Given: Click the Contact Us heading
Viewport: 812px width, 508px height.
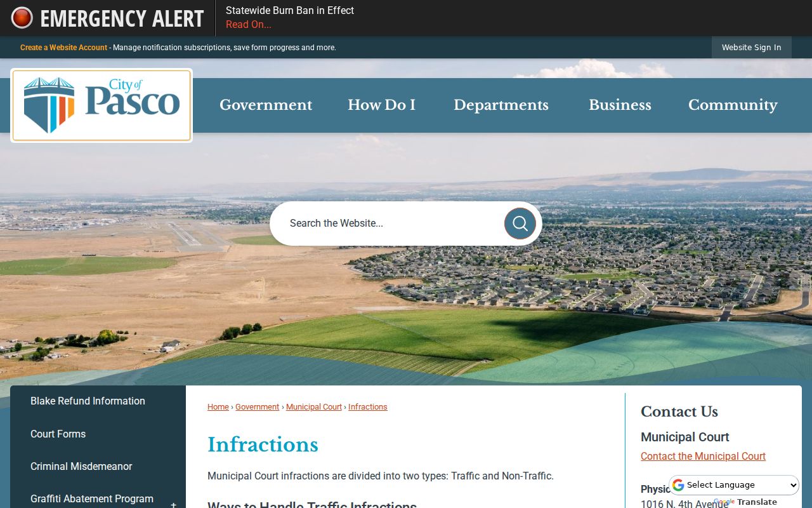Looking at the screenshot, I should coord(679,411).
